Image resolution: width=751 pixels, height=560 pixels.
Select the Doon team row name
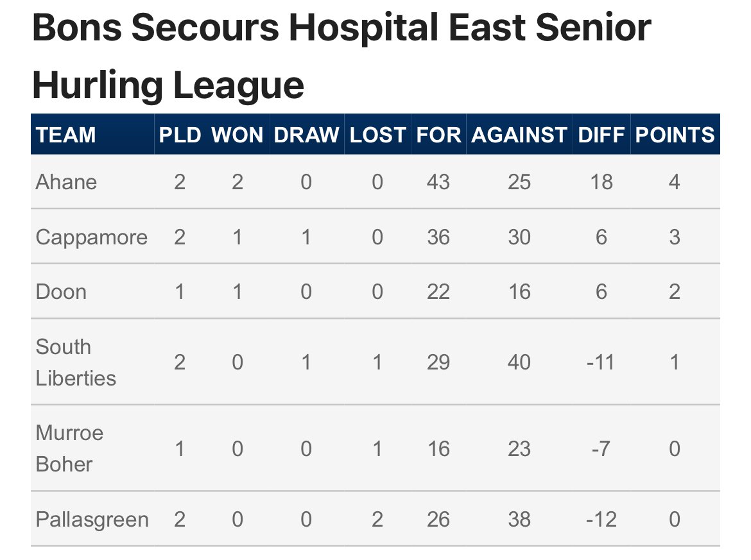coord(61,292)
